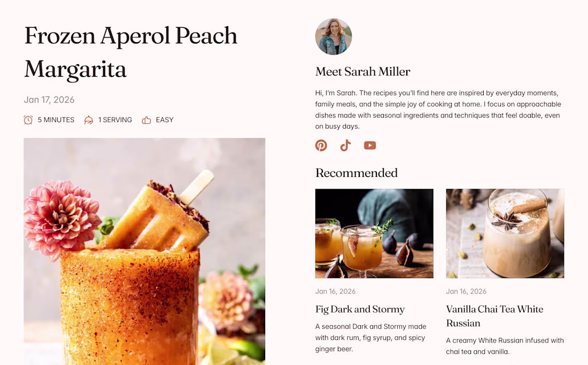The image size is (588, 365).
Task: Click the 1 SERVING label
Action: point(115,120)
